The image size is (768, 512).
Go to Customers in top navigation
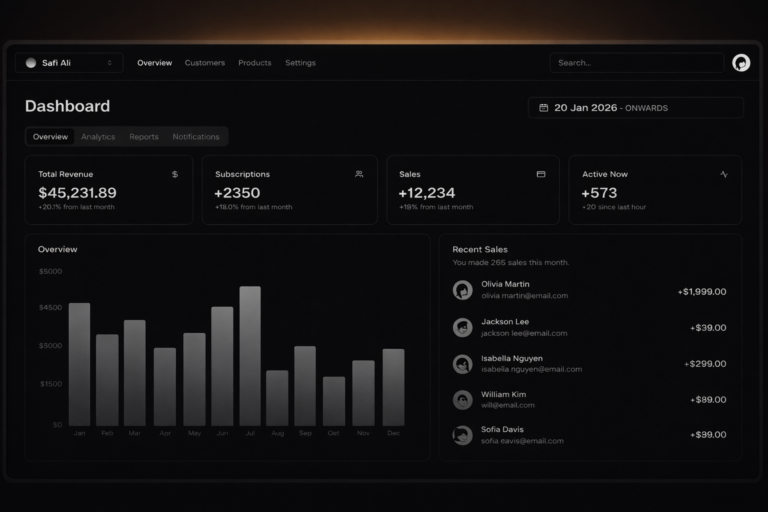pos(205,63)
